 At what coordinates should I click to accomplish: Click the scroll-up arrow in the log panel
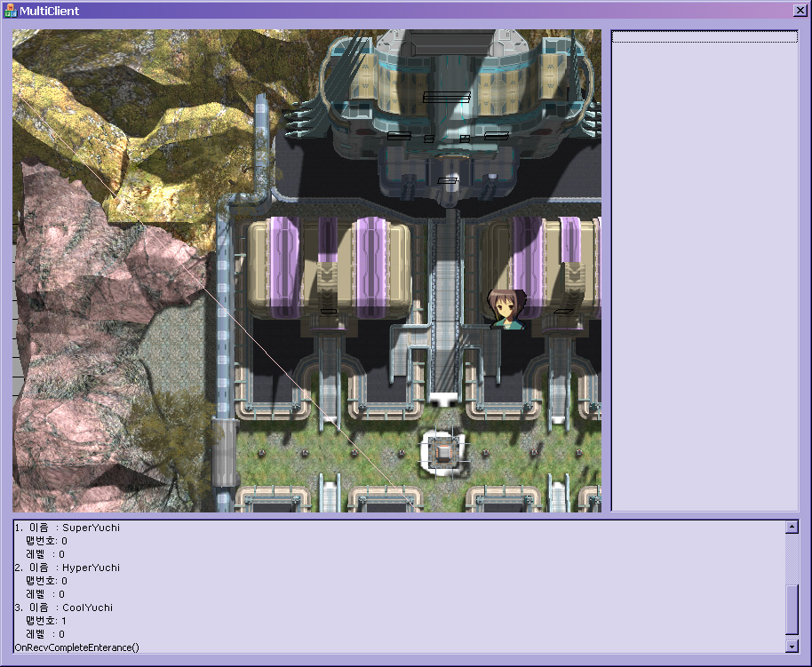coord(792,528)
